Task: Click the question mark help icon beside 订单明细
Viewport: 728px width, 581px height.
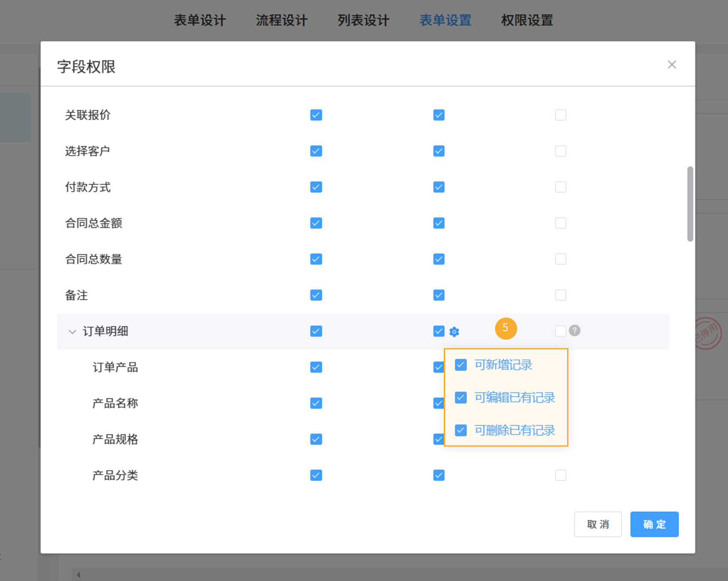Action: point(574,330)
